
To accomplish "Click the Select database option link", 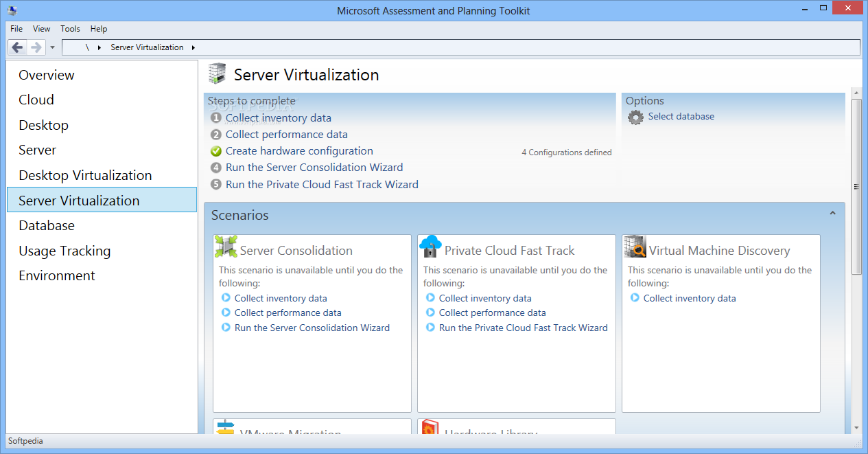I will [x=681, y=117].
